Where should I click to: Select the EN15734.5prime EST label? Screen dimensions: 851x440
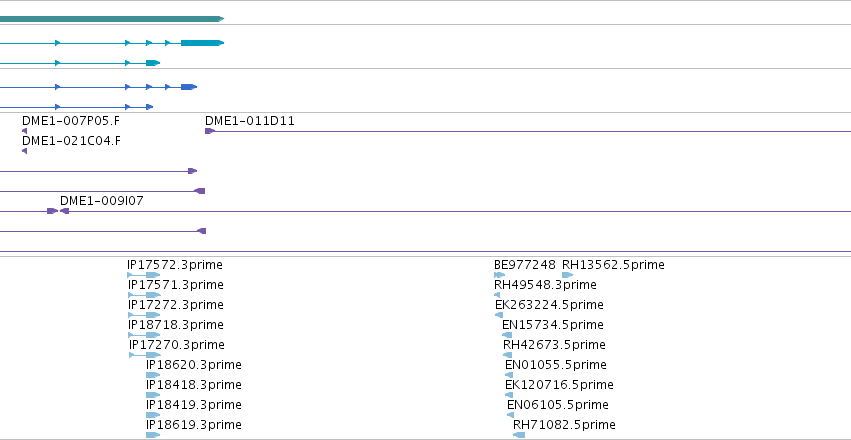552,325
